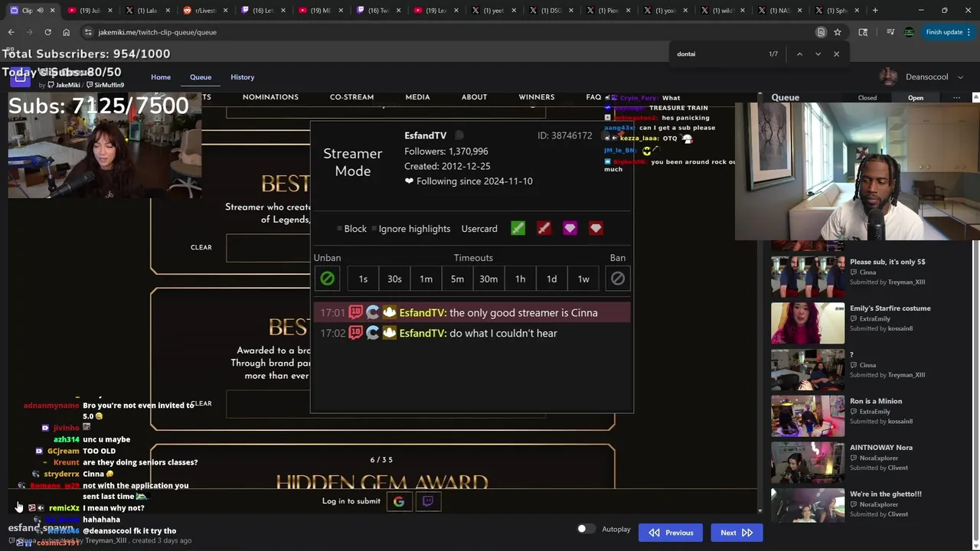
Task: Bookmark this page with star icon
Action: coord(838,32)
